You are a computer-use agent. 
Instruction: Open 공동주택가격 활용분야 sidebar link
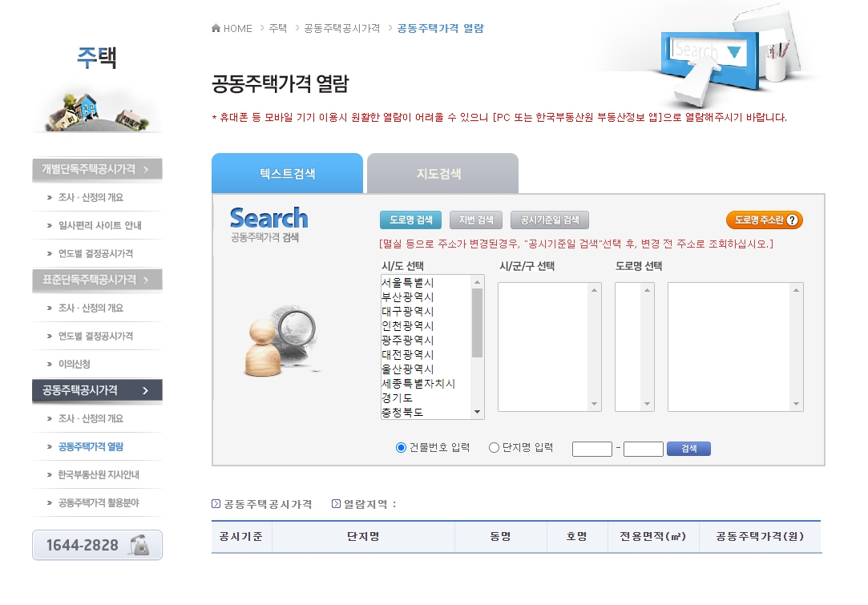tap(99, 502)
